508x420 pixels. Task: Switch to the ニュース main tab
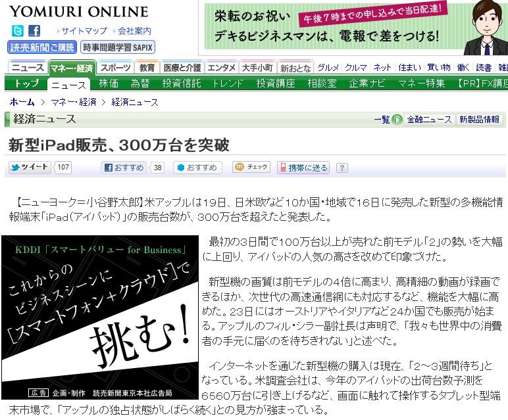28,68
